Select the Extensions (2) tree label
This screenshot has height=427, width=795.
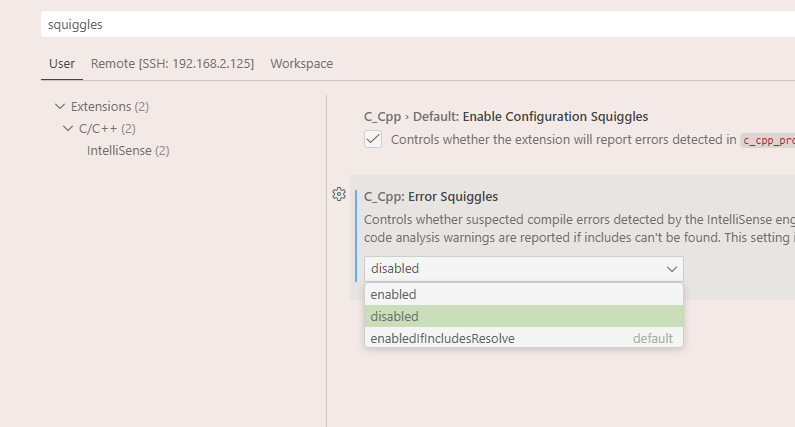point(110,106)
